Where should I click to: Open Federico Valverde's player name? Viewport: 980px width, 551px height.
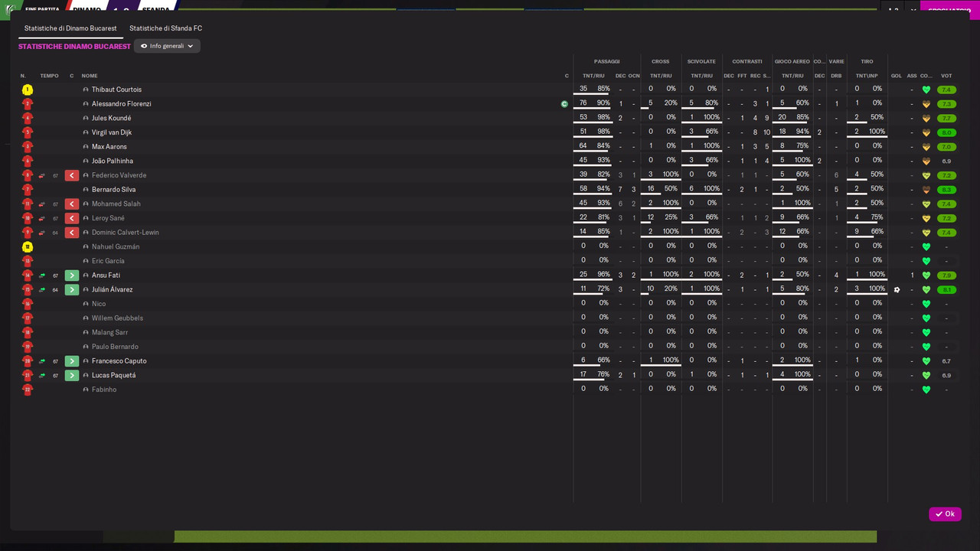[x=119, y=176]
